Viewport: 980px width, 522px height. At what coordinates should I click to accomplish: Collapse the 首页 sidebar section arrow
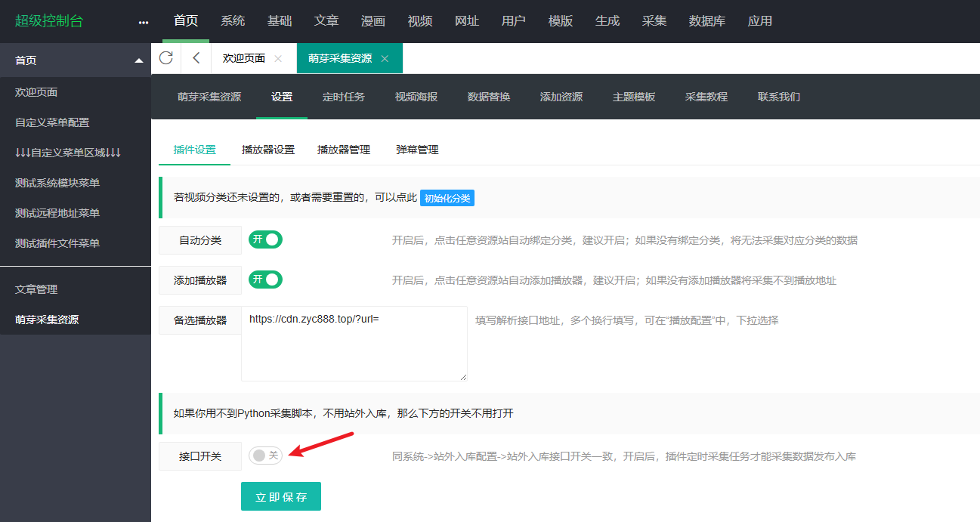[x=138, y=60]
